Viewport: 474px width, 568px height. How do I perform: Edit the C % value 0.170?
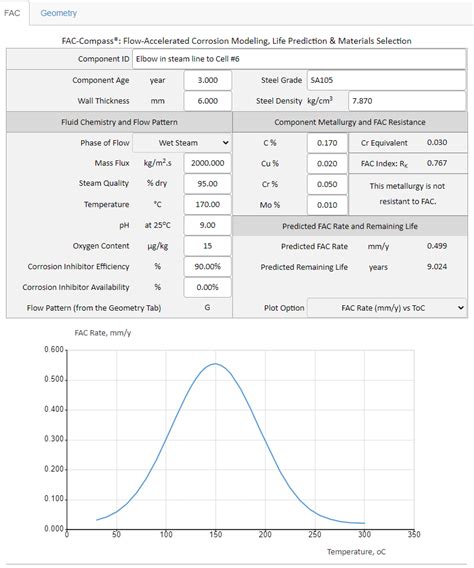pos(327,143)
